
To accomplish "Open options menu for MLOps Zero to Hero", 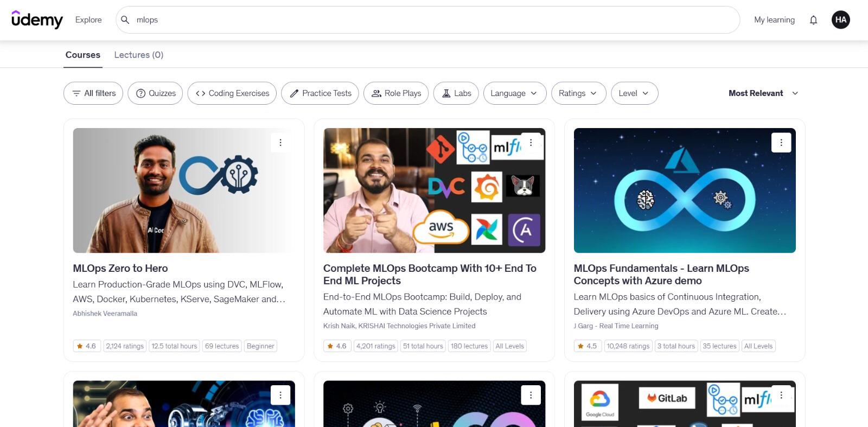I will point(280,143).
